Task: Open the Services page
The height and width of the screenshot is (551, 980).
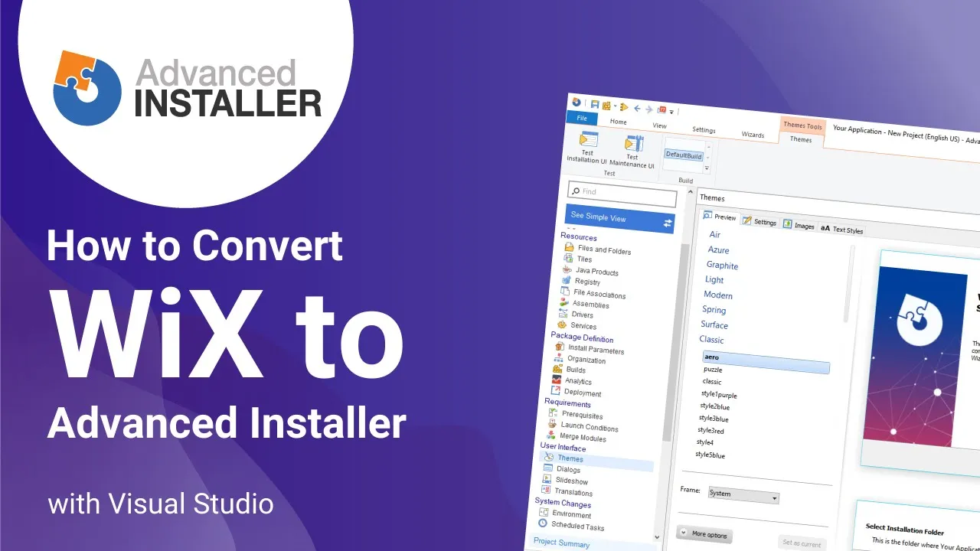Action: (577, 325)
